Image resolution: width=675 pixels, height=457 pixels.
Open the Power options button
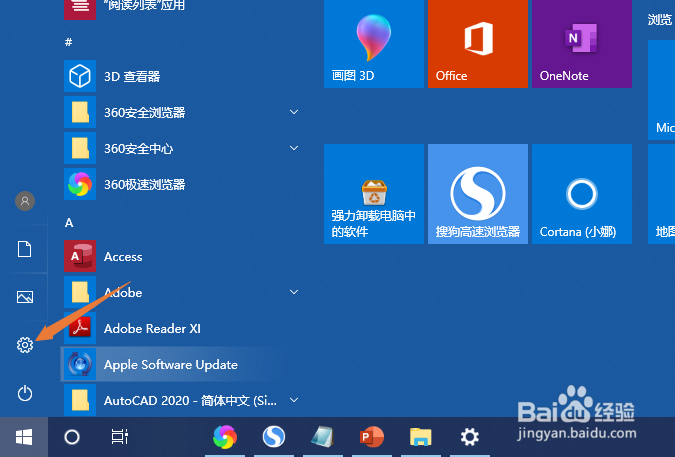[x=25, y=393]
